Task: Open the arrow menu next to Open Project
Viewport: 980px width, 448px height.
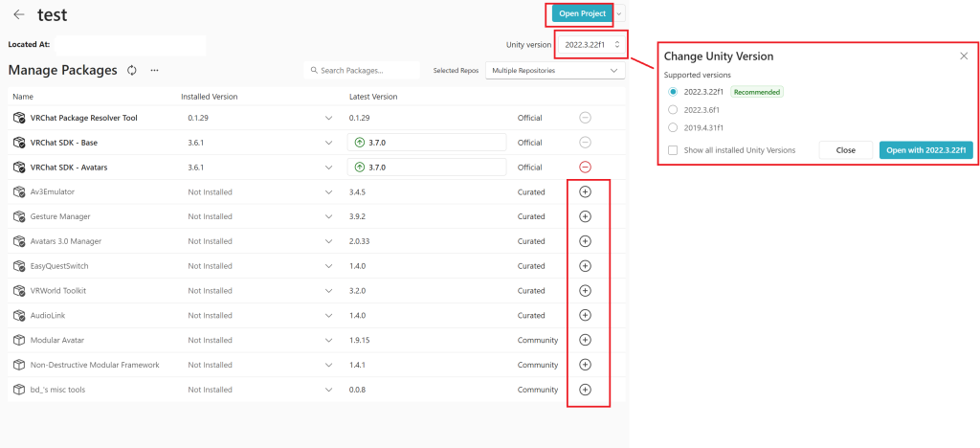Action: point(619,13)
